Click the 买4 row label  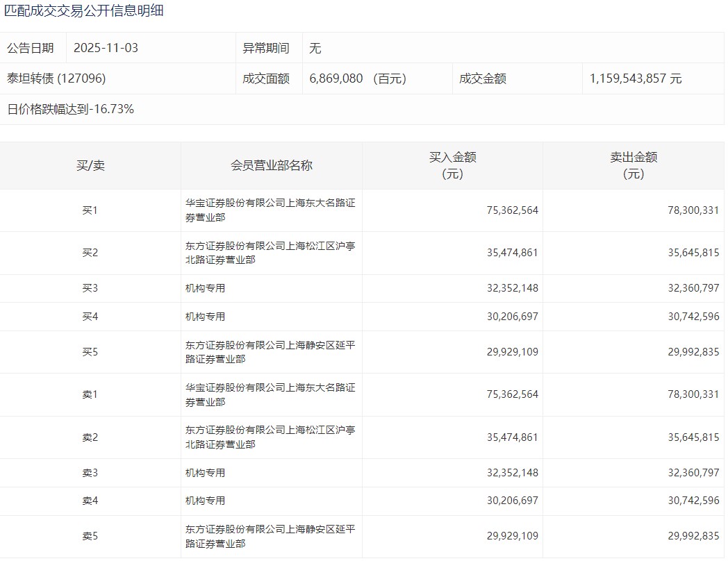tap(90, 317)
